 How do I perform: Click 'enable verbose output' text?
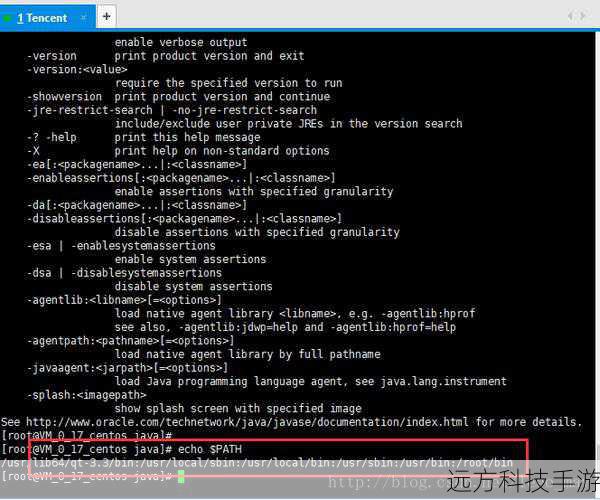[x=181, y=42]
